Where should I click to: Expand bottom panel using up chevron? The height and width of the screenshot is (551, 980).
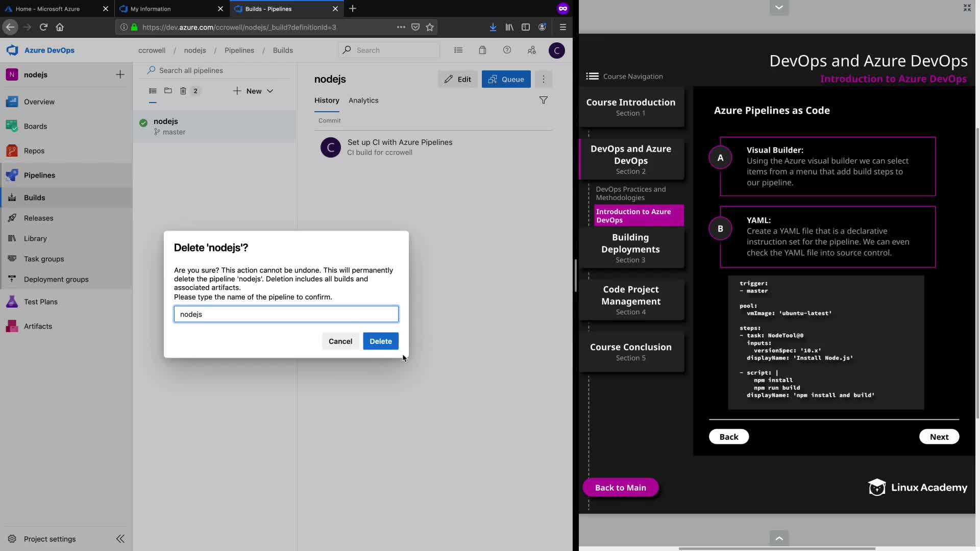pyautogui.click(x=779, y=538)
